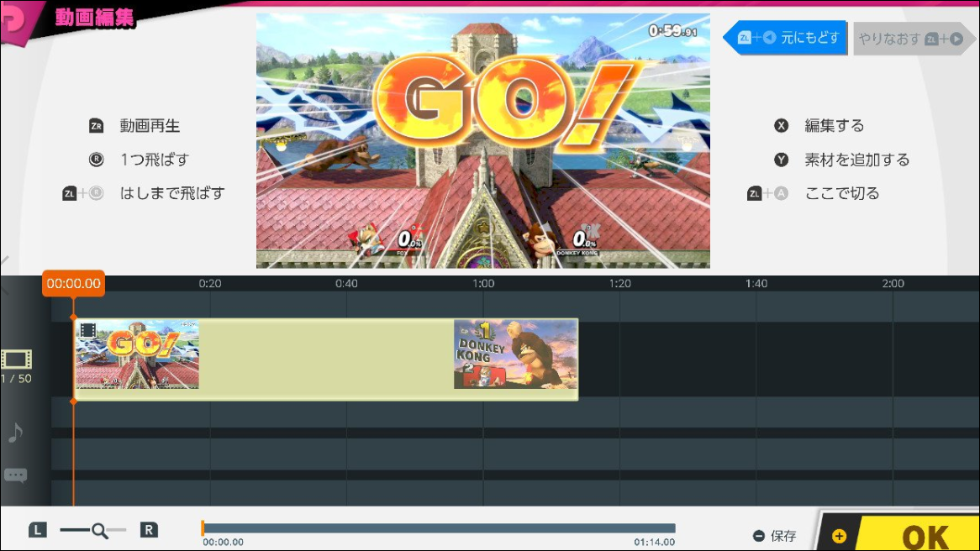Click the R zoom-in button icon

coord(149,530)
